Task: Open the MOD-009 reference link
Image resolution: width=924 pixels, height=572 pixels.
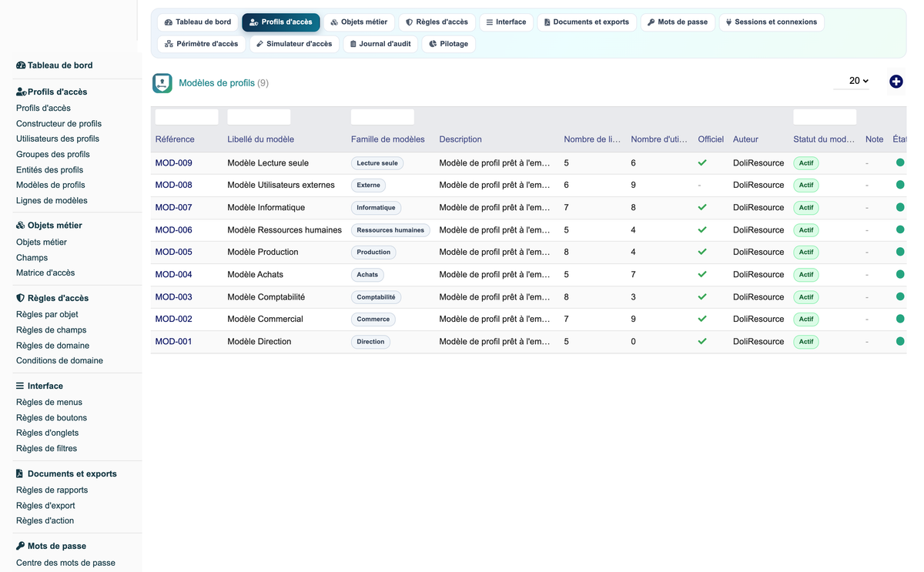Action: 174,163
